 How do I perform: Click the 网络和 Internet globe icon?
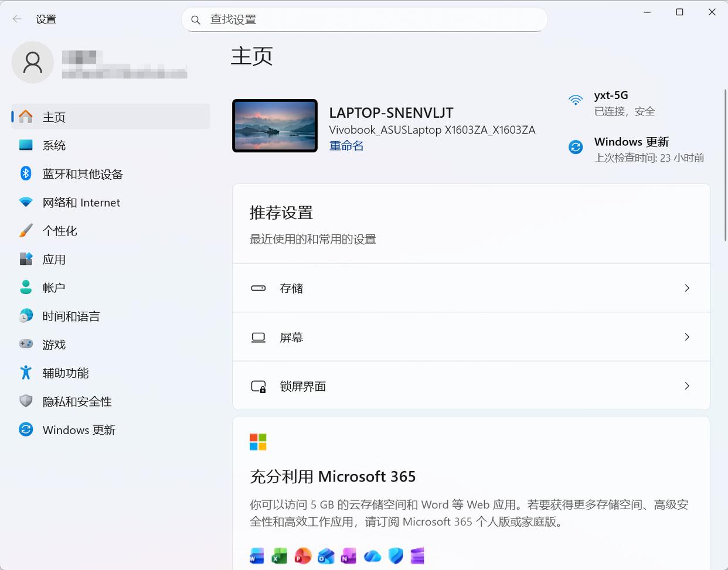tap(26, 202)
